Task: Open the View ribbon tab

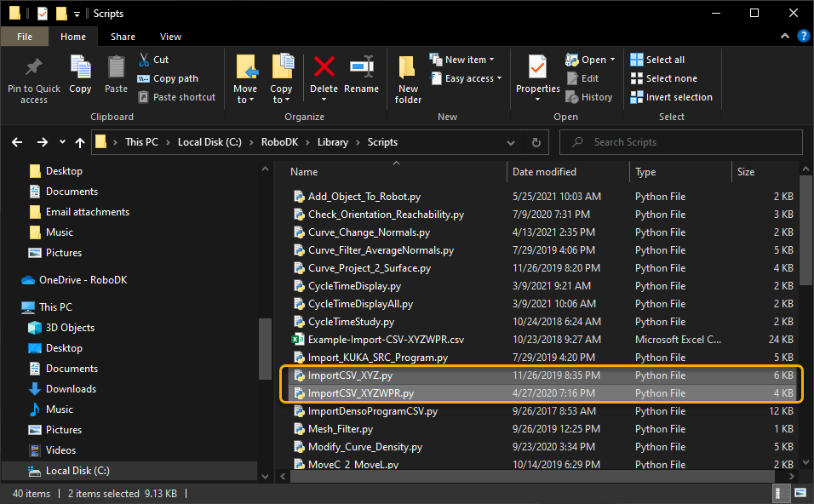Action: point(170,37)
